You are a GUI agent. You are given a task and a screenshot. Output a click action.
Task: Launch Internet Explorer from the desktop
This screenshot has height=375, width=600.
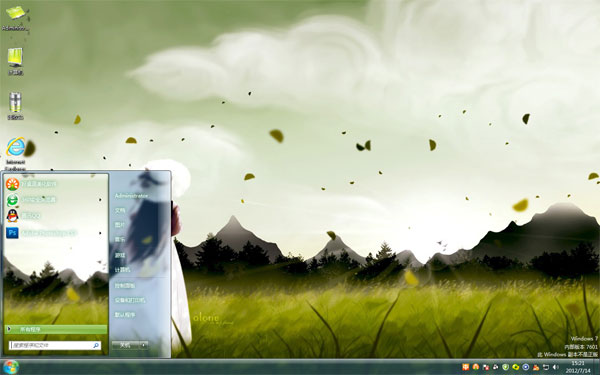[15, 154]
